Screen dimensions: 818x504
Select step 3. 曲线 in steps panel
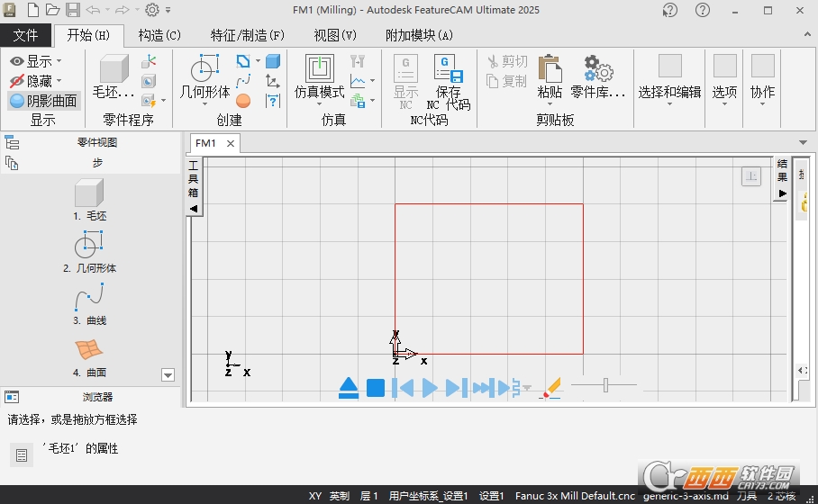89,304
